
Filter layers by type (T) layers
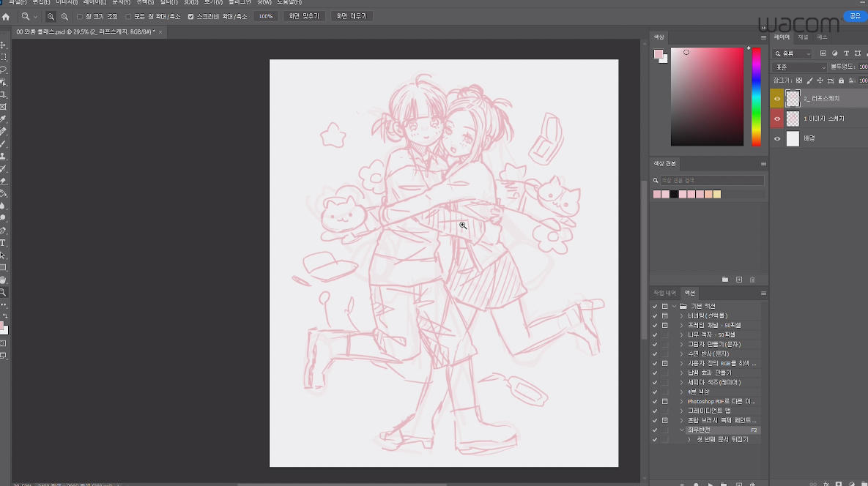tap(846, 53)
